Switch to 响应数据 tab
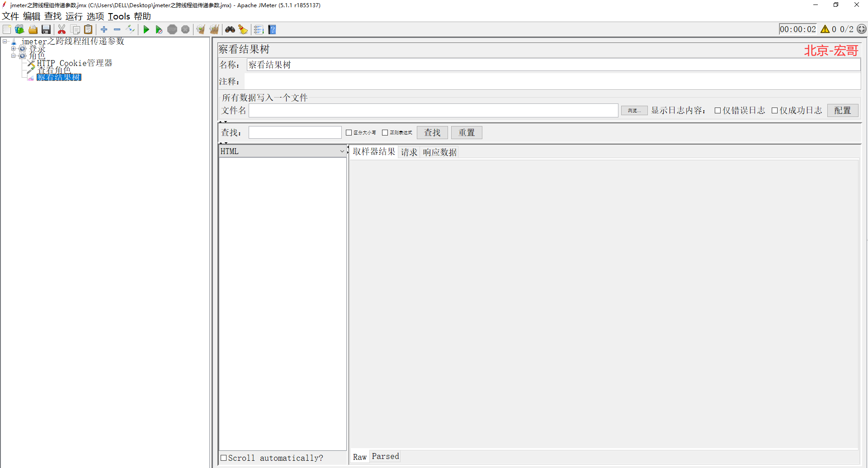 440,152
